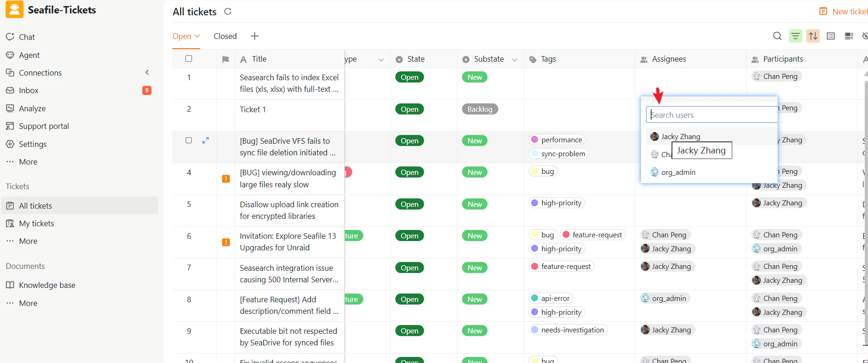The width and height of the screenshot is (868, 363).
Task: Toggle checkbox for SeaDrive VFS ticket row
Action: click(x=189, y=140)
